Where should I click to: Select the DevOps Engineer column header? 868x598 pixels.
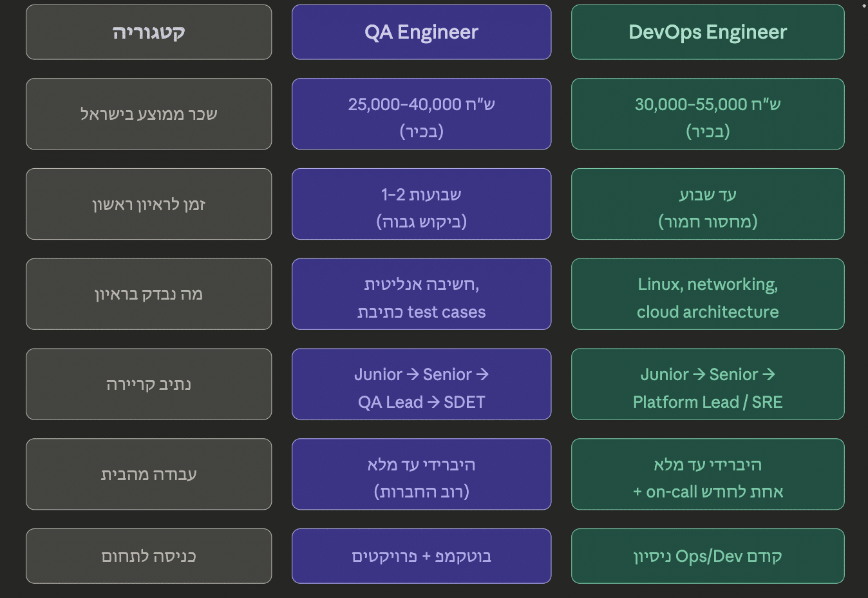[x=708, y=32]
